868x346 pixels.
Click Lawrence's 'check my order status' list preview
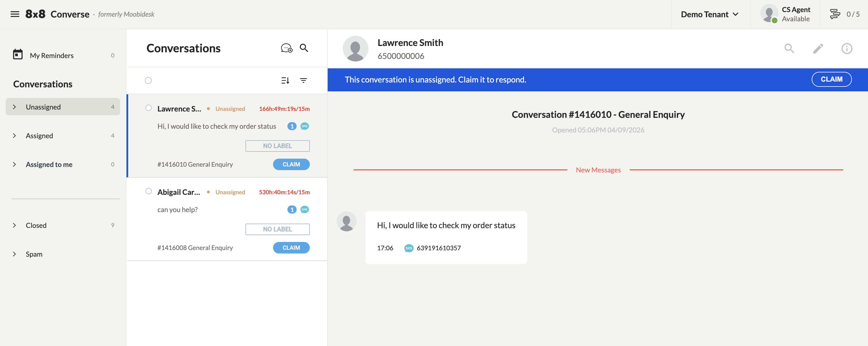[x=217, y=126]
